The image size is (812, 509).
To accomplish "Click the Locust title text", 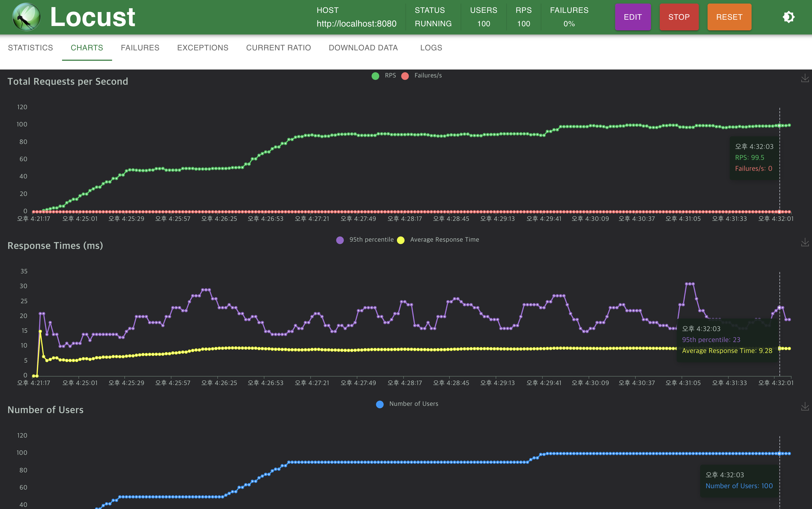I will click(x=92, y=17).
